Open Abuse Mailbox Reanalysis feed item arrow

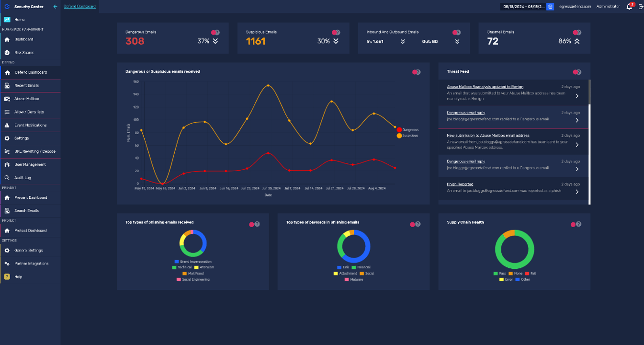(x=577, y=96)
